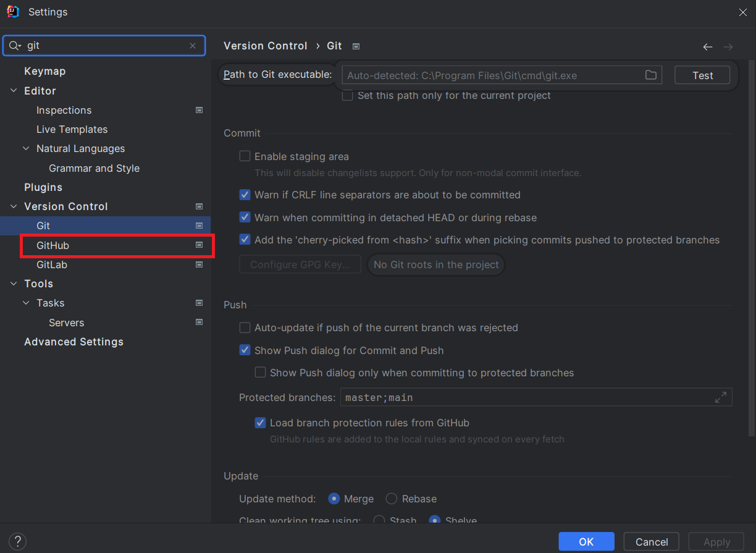Image resolution: width=756 pixels, height=553 pixels.
Task: Collapse the Natural Languages node
Action: tap(26, 148)
